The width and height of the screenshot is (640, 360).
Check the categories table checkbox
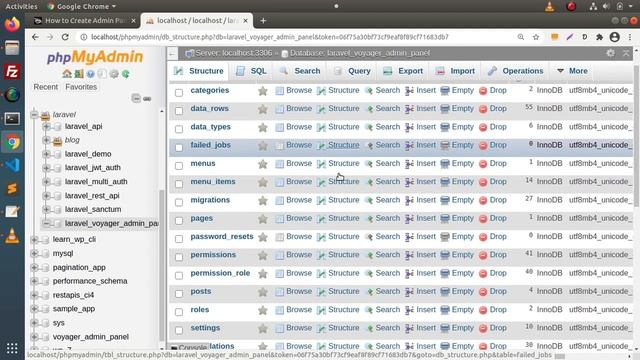pos(179,93)
